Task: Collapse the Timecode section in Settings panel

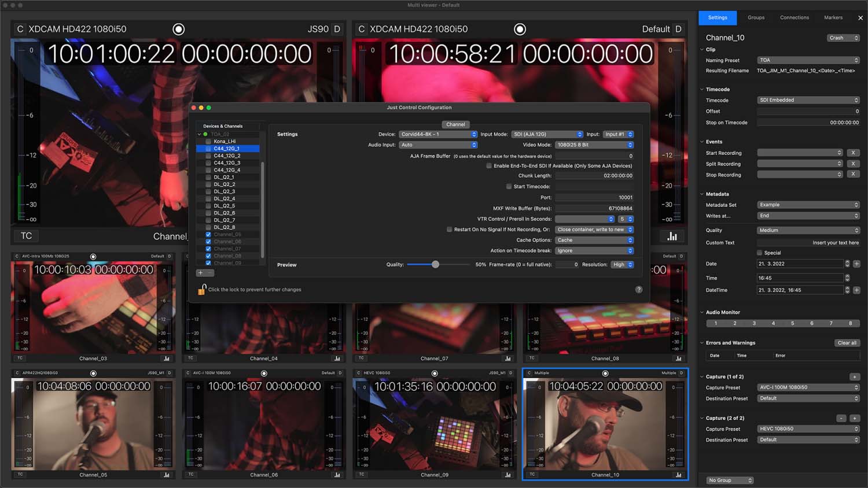Action: pos(702,90)
